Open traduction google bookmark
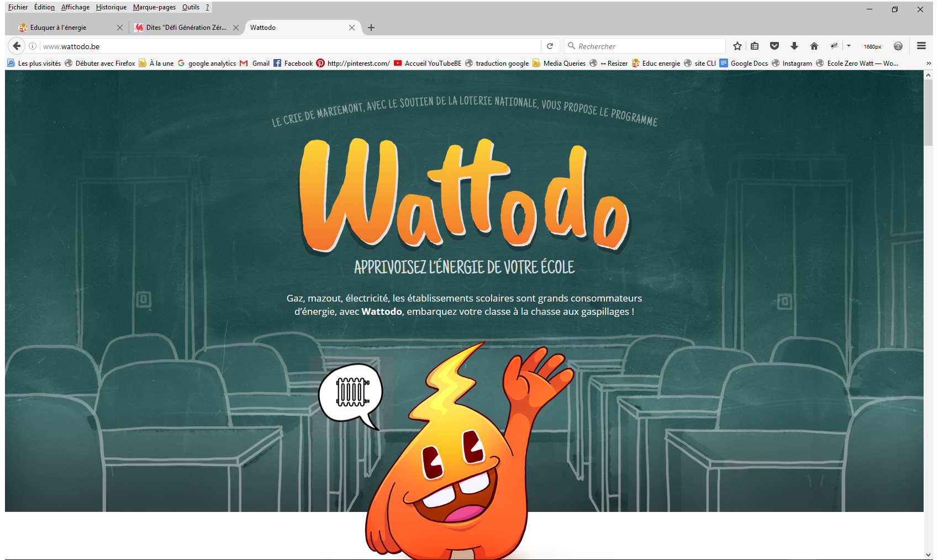 click(x=497, y=64)
